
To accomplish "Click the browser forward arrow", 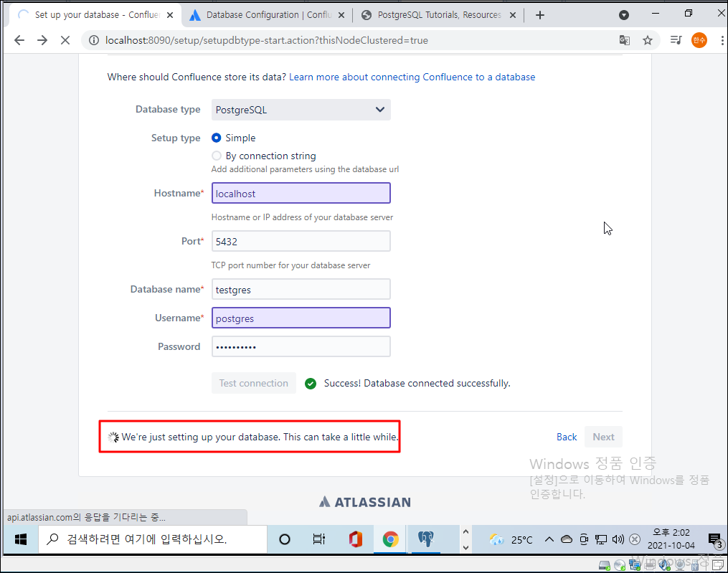I will [x=42, y=40].
